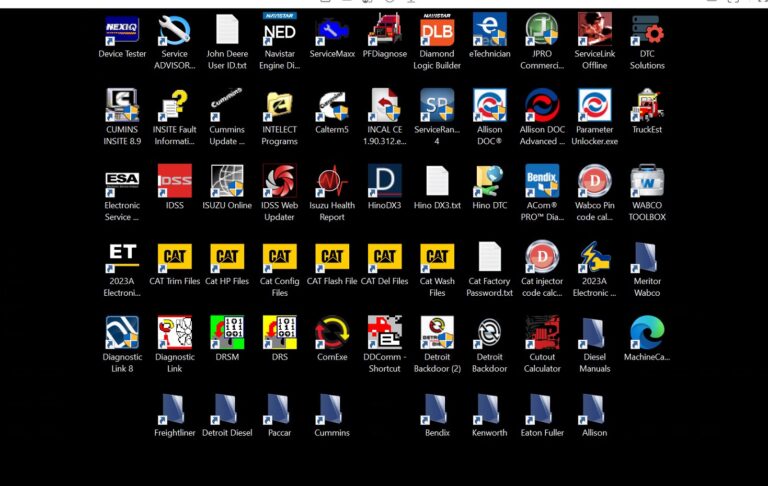Open Cat HP Files folder
The height and width of the screenshot is (486, 768).
click(x=227, y=257)
